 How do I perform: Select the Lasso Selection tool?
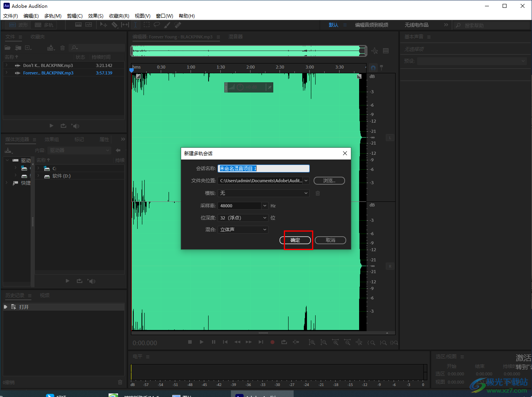click(x=157, y=25)
